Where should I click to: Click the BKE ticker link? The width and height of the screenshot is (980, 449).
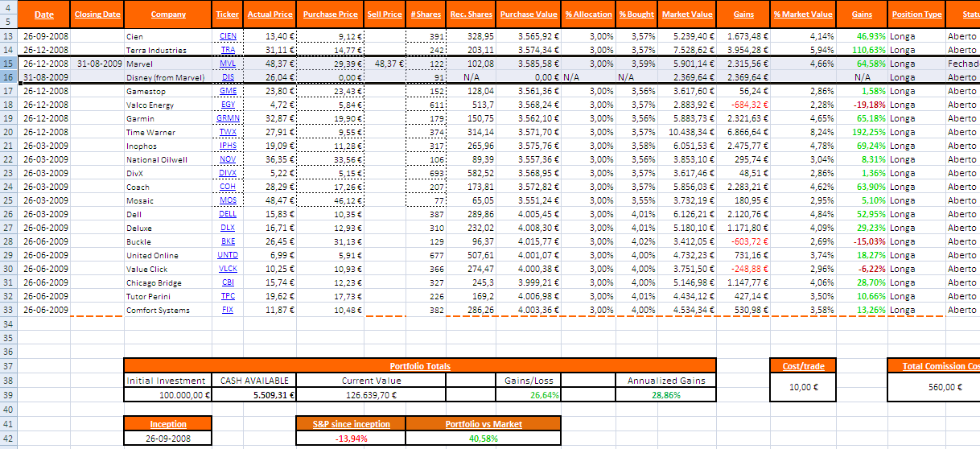point(228,241)
